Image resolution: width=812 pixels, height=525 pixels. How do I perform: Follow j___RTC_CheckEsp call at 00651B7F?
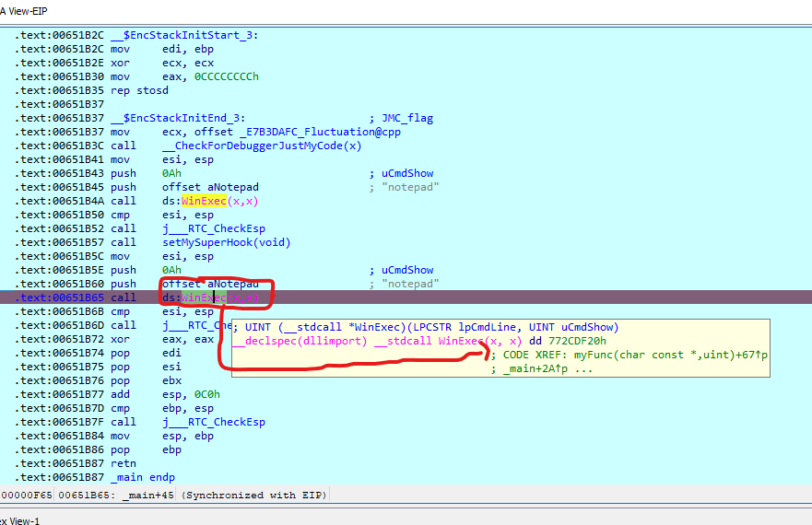pyautogui.click(x=213, y=422)
